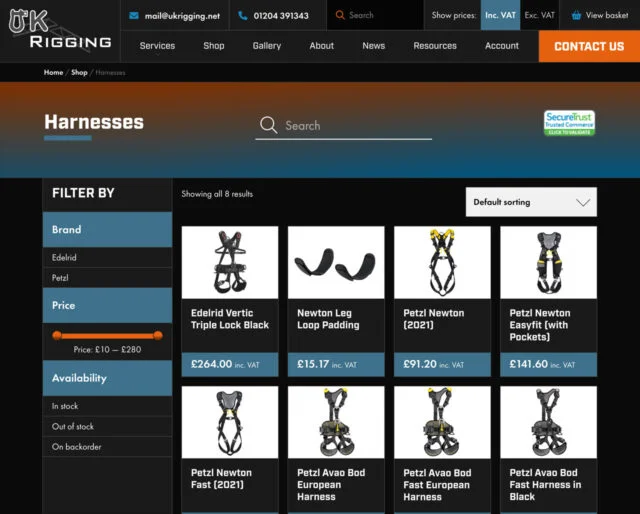Click Petzl Avao Bod Fast European Harness title
The height and width of the screenshot is (514, 640).
tap(437, 485)
